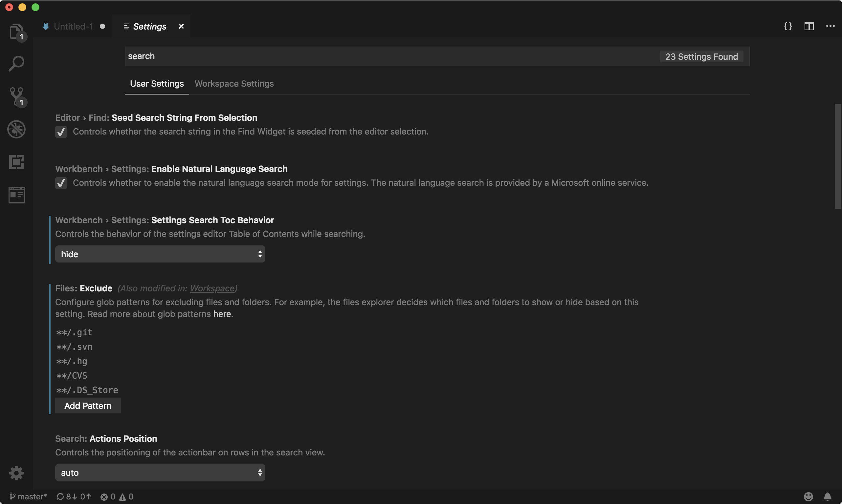
Task: Open settings JSON with the curly braces icon
Action: 788,26
